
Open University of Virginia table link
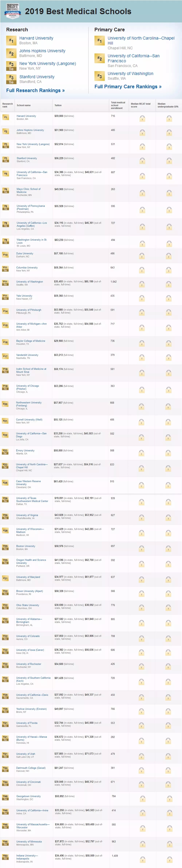coord(27,515)
